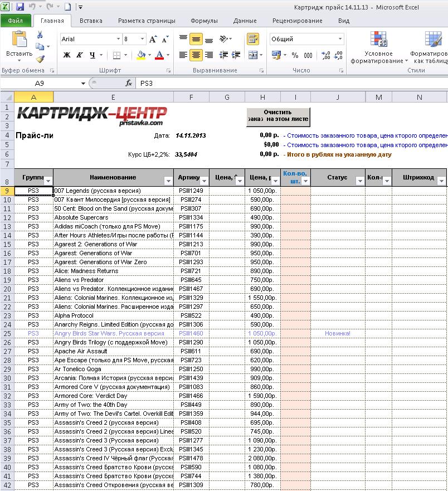The width and height of the screenshot is (448, 491).
Task: Click the Cut scissors icon
Action: click(40, 35)
